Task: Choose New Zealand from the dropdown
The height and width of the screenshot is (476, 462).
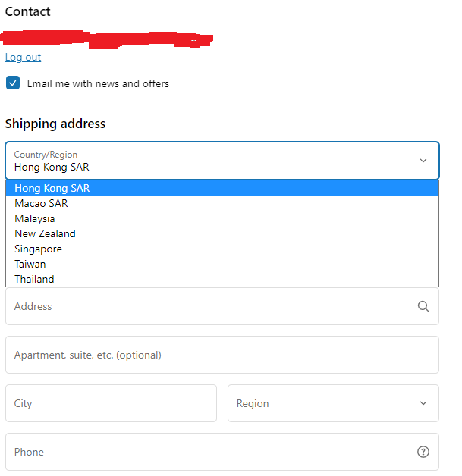Action: [222, 233]
